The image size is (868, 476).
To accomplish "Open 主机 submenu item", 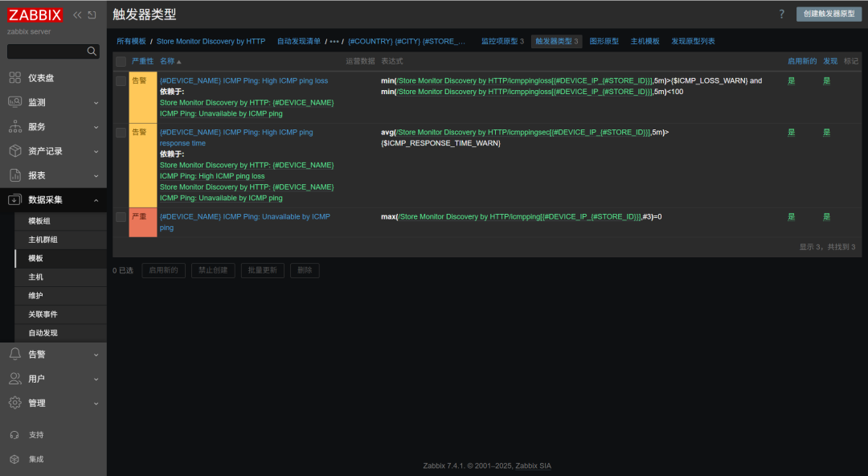I will click(x=60, y=277).
